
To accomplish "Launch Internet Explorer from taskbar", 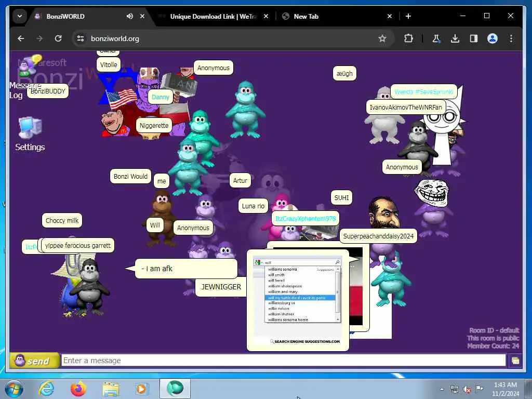I will [46, 389].
